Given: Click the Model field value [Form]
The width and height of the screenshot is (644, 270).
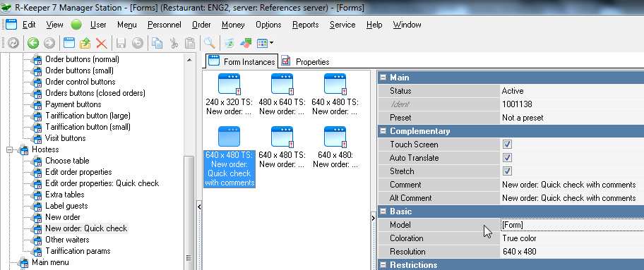Looking at the screenshot, I should pos(572,225).
